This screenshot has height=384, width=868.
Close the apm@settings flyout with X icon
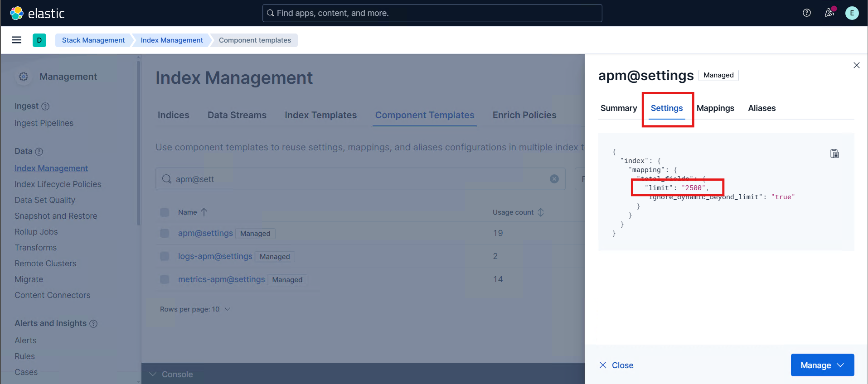pos(857,65)
